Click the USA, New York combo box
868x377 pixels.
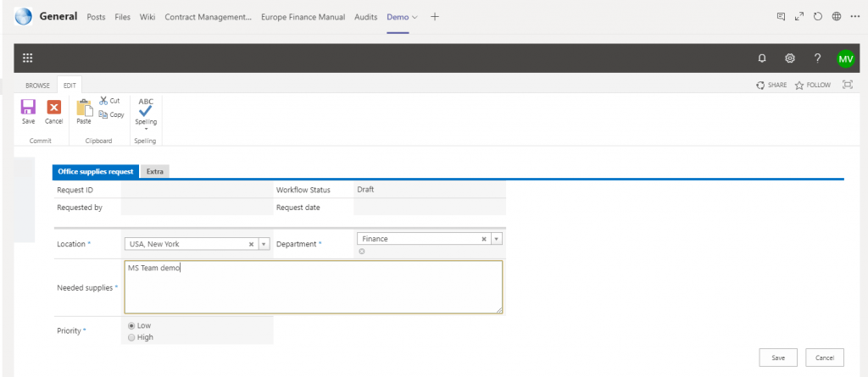(197, 244)
